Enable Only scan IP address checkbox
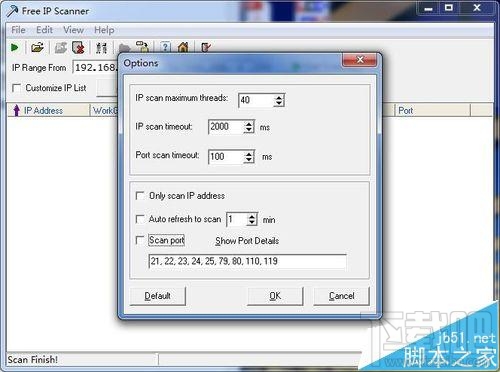This screenshot has height=372, width=500. point(140,196)
